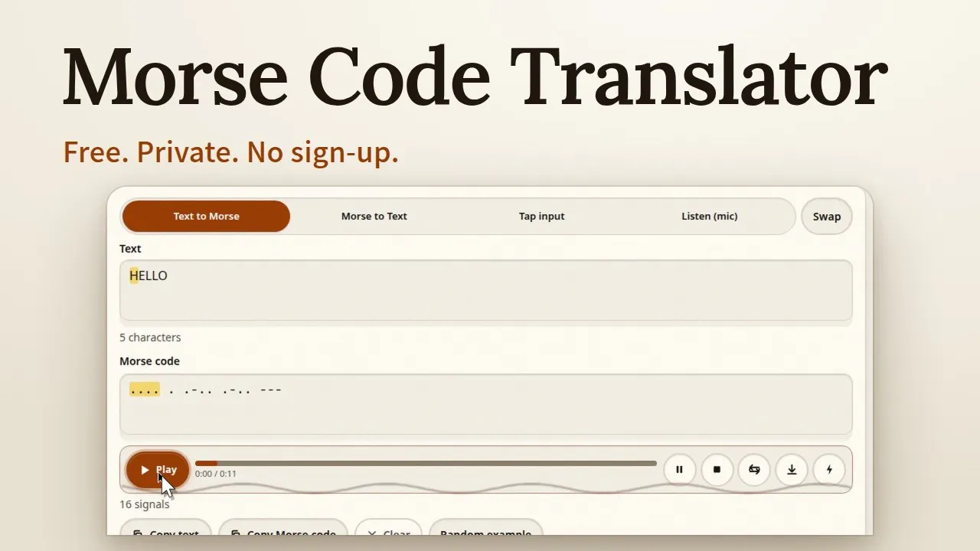Toggle the loop/repeat playback icon
Screen dimensions: 980x551
754,469
